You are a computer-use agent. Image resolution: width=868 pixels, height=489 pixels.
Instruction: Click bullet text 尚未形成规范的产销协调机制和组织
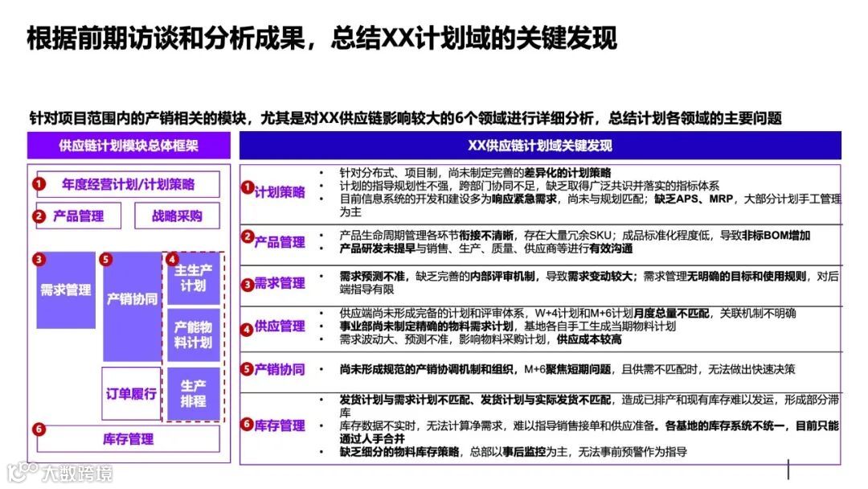(x=567, y=369)
